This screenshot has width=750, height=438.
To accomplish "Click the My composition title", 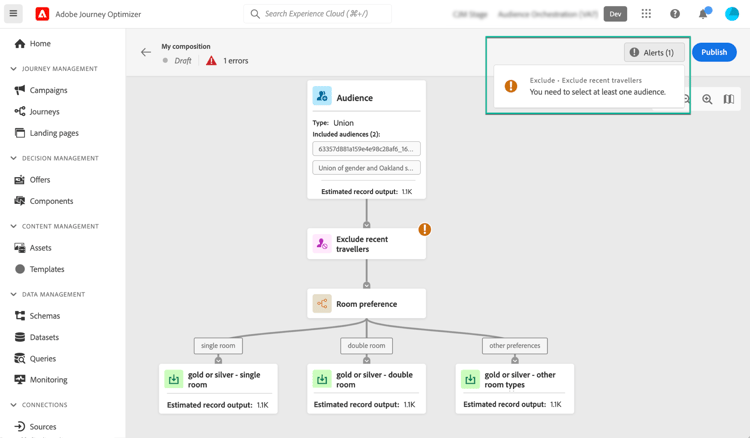I will (x=186, y=46).
